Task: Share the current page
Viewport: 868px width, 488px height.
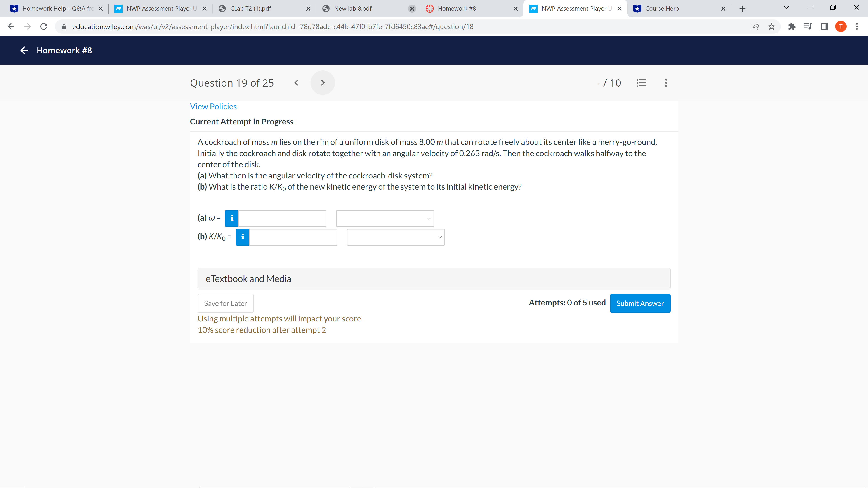Action: tap(755, 27)
